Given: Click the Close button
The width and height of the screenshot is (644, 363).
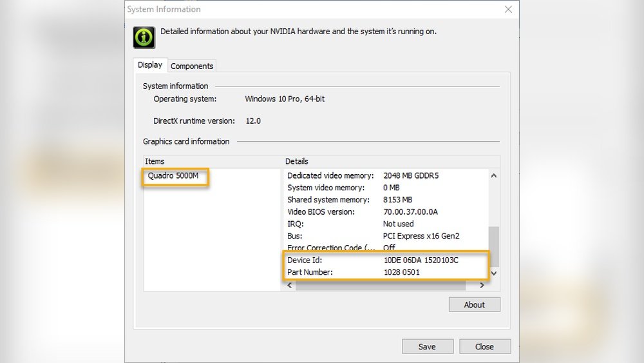Looking at the screenshot, I should [x=485, y=346].
